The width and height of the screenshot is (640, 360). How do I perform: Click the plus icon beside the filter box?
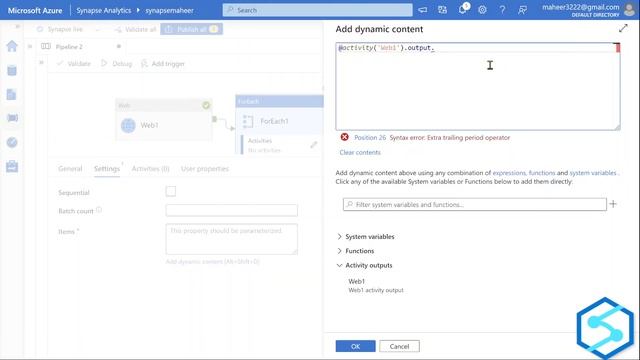(x=613, y=204)
